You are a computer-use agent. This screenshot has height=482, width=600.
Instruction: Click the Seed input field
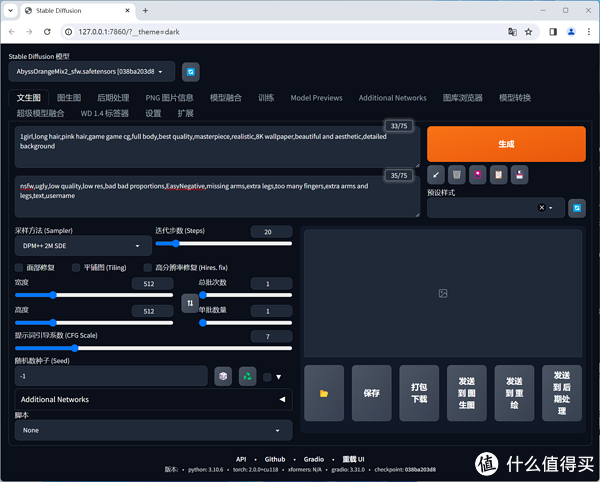click(x=111, y=376)
